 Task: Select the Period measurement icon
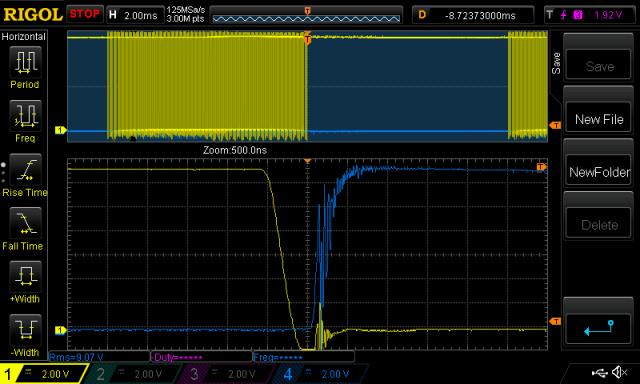tap(25, 62)
